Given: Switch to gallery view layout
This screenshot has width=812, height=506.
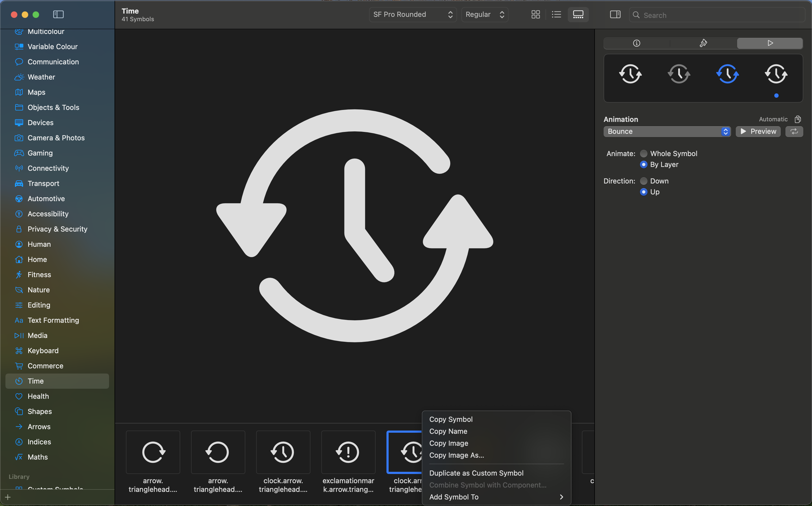Looking at the screenshot, I should click(x=578, y=14).
